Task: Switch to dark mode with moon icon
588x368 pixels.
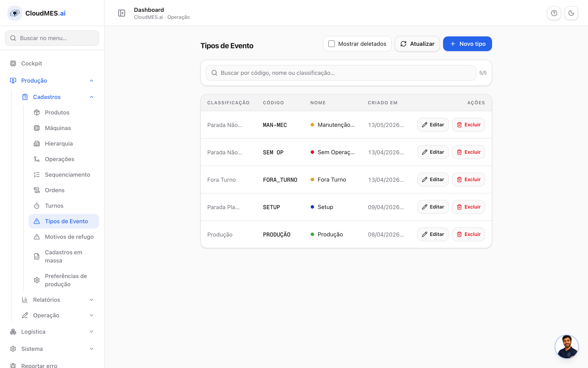Action: click(571, 13)
